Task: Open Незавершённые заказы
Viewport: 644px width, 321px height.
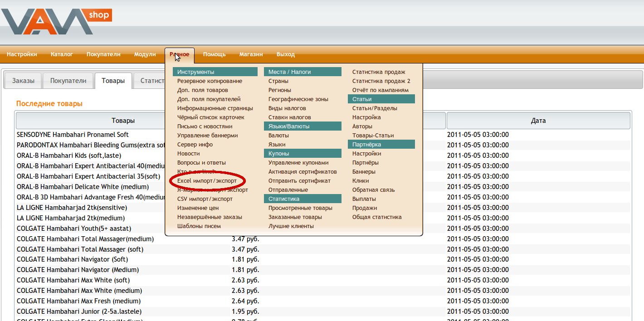Action: (210, 217)
